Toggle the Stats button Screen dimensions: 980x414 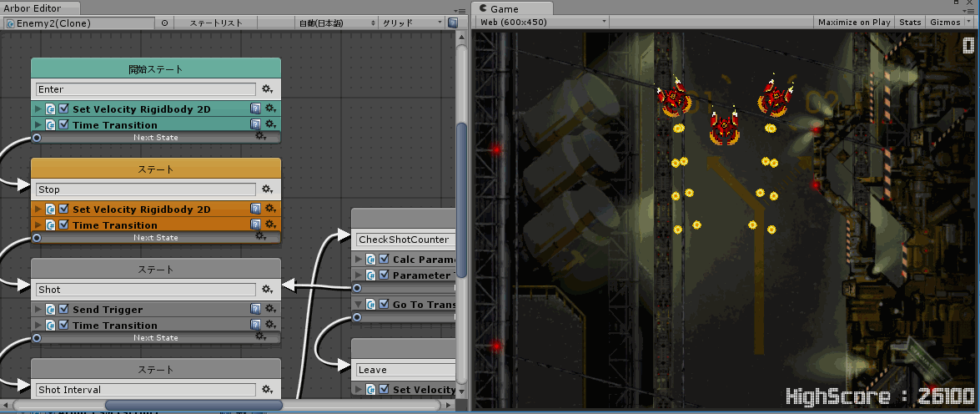[910, 22]
